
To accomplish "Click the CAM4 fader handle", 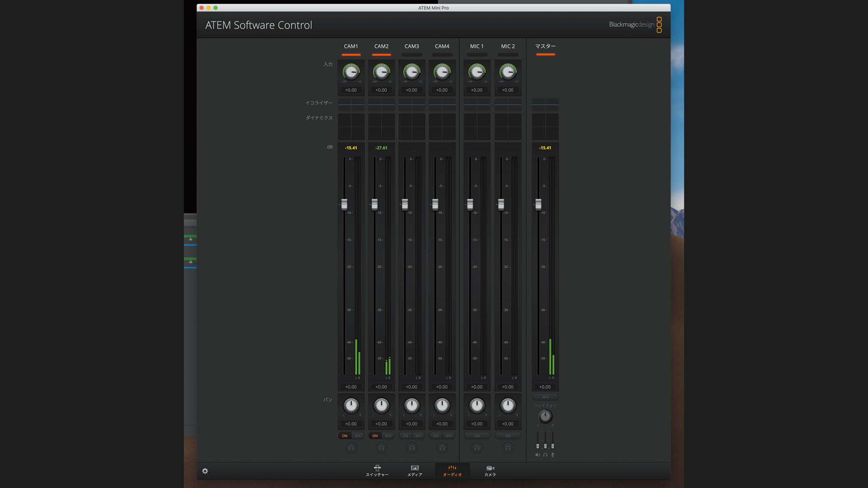I will click(435, 204).
